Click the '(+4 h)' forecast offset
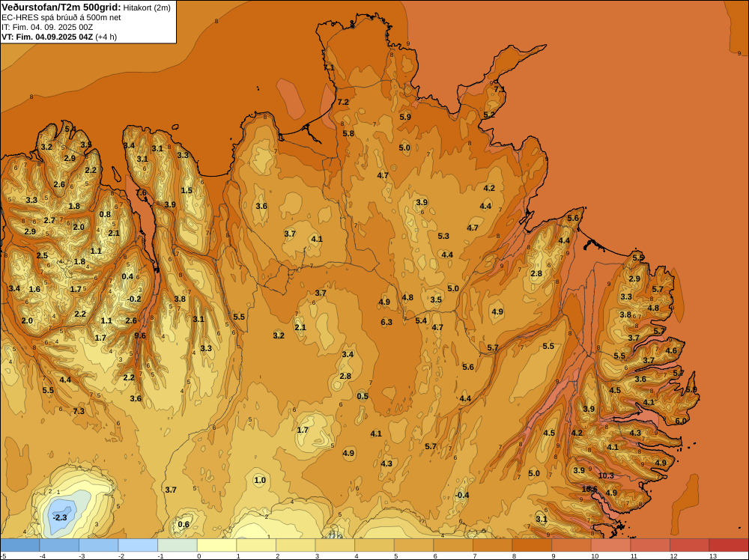 pos(106,37)
